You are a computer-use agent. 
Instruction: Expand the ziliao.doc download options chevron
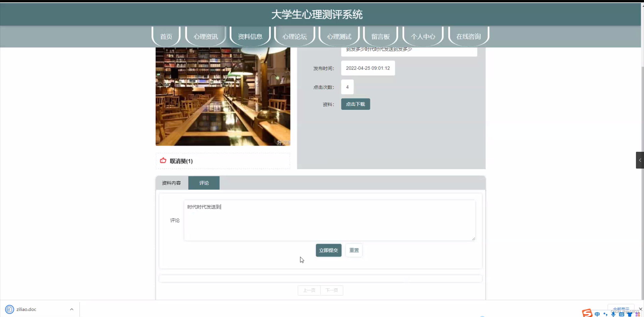[71, 309]
